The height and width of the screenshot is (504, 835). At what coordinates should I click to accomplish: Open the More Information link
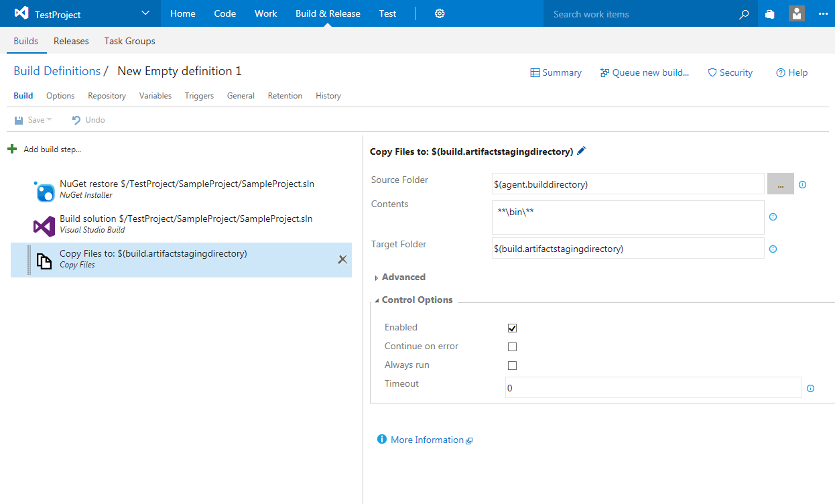tap(427, 440)
